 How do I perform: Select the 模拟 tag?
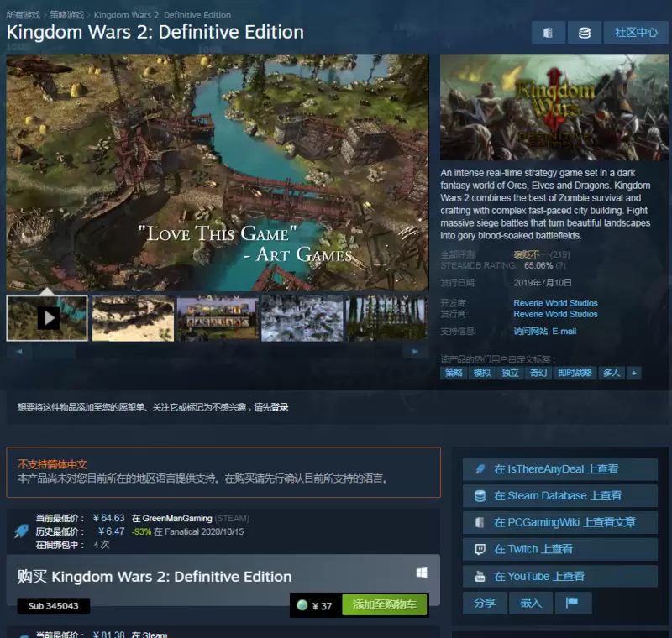pyautogui.click(x=481, y=373)
